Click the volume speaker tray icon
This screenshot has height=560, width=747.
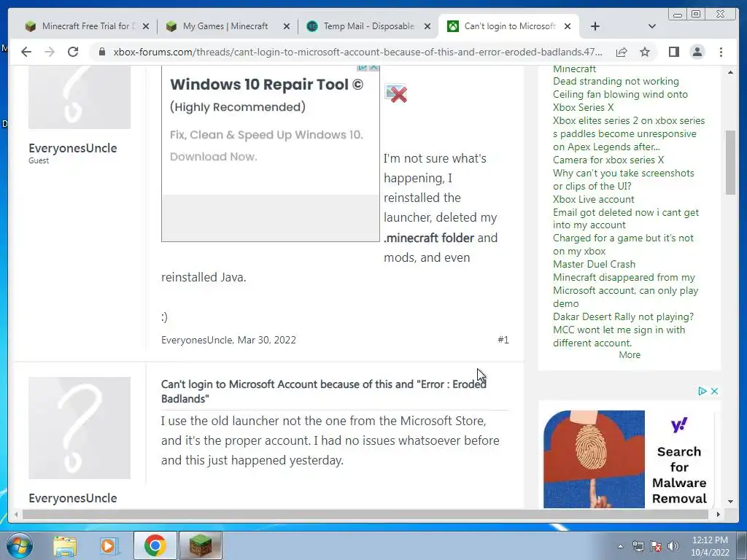point(673,546)
